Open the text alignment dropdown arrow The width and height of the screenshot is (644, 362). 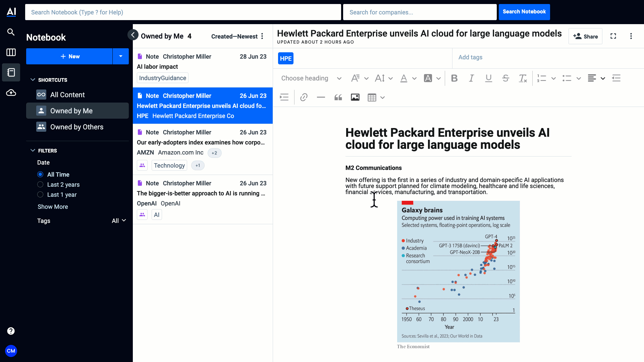603,78
